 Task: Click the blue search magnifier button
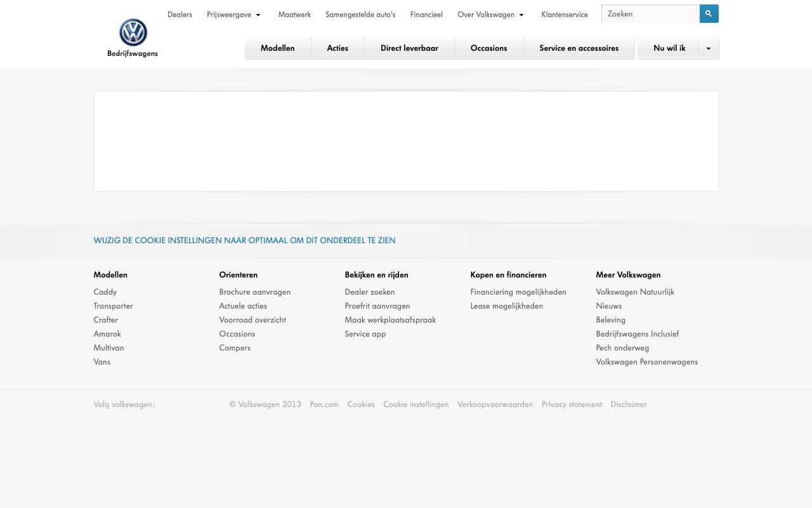(709, 13)
